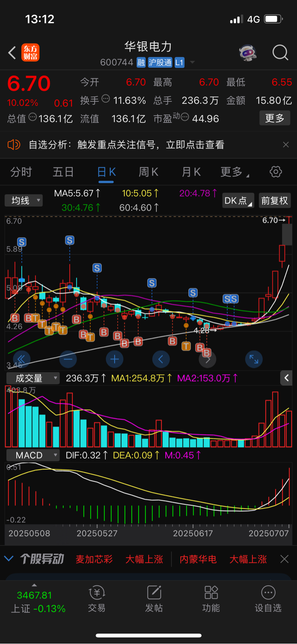Tap the battery status icon
The width and height of the screenshot is (297, 644).
[274, 19]
